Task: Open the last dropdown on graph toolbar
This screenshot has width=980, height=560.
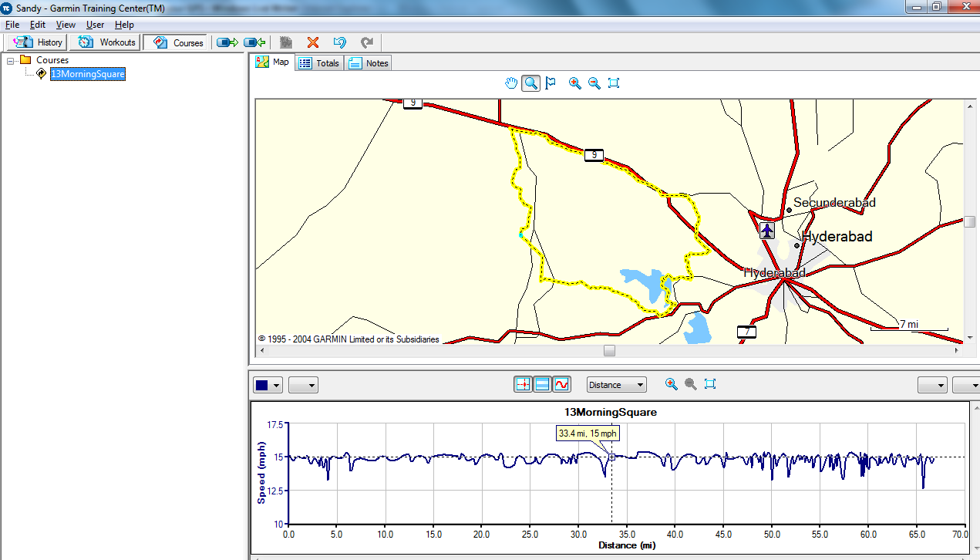Action: click(x=966, y=385)
